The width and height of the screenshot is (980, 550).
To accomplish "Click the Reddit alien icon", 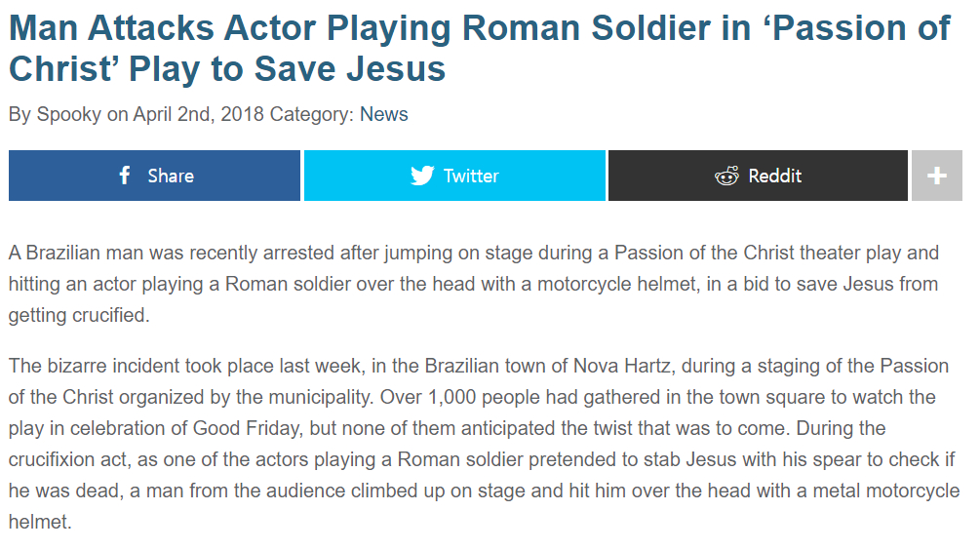I will point(726,176).
